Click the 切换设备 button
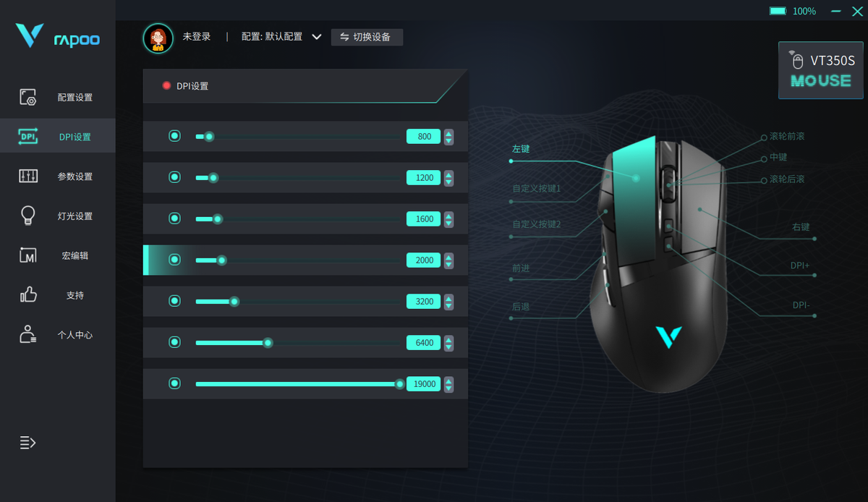Screen dimensions: 868x502 click(x=367, y=37)
